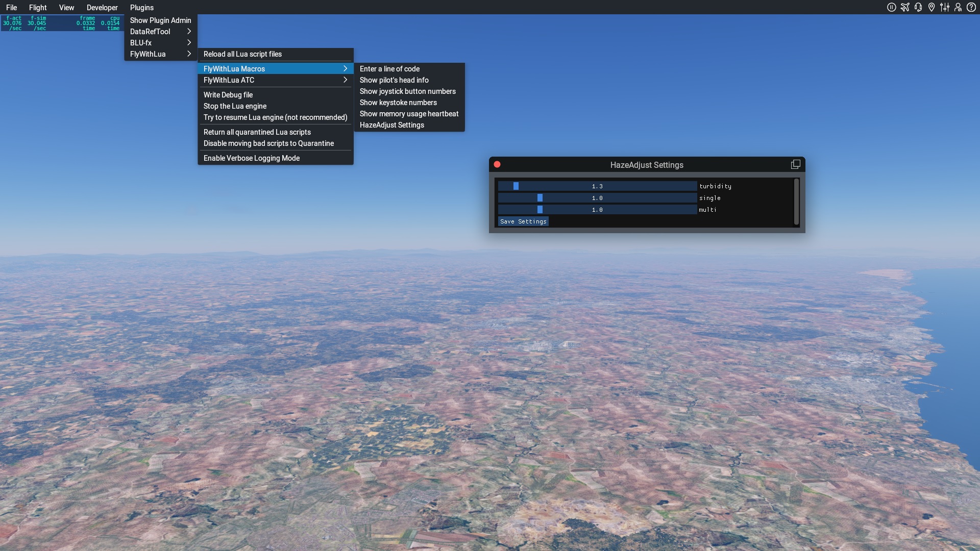The width and height of the screenshot is (980, 551).
Task: Choose Return all quarantined Lua scripts
Action: click(x=276, y=132)
